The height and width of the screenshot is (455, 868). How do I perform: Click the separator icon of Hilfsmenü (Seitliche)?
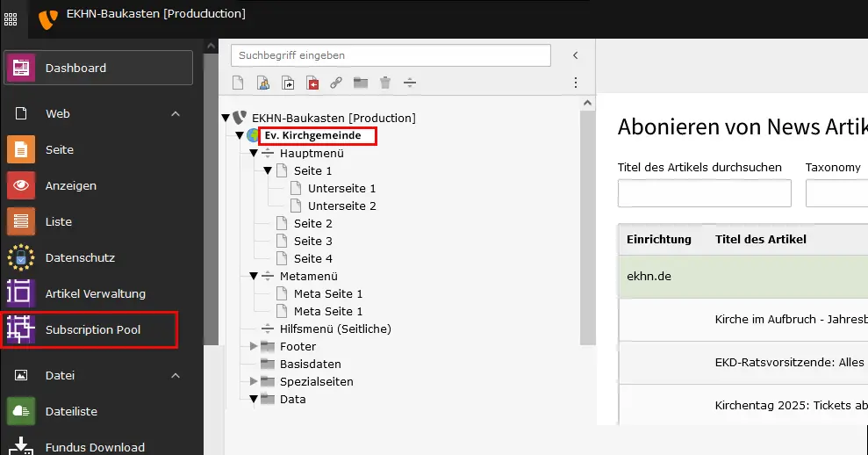268,329
